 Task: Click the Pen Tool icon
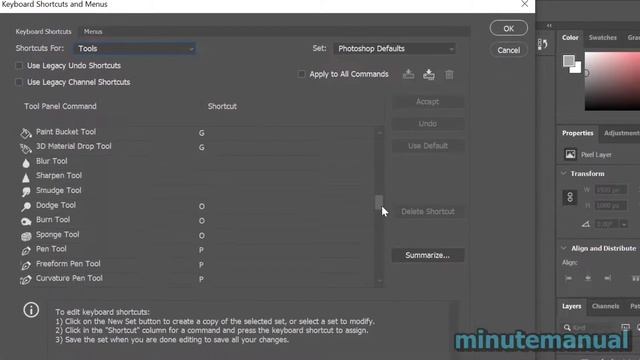click(26, 251)
